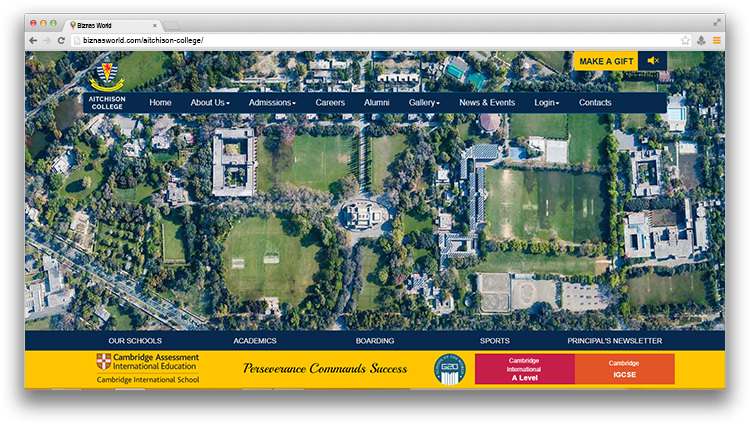Click 'Perseverance Commands Success' motto text

[325, 369]
